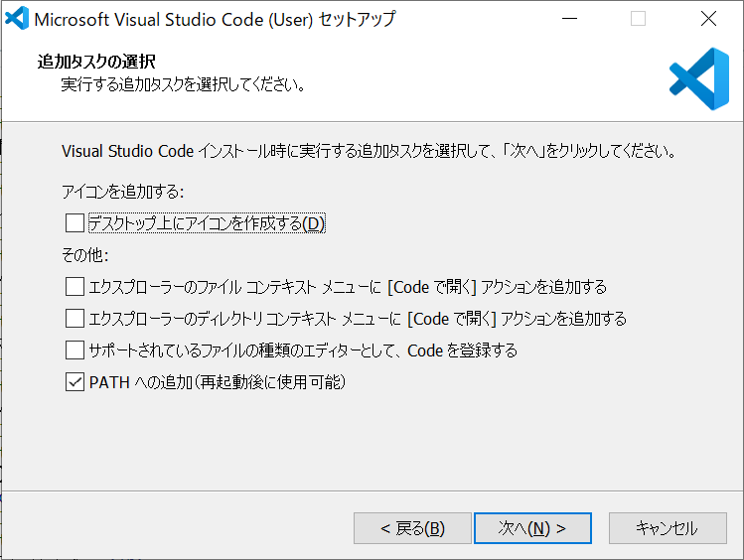The width and height of the screenshot is (744, 560).
Task: Click the instruction sentence mentioning「次へ」
Action: (369, 151)
